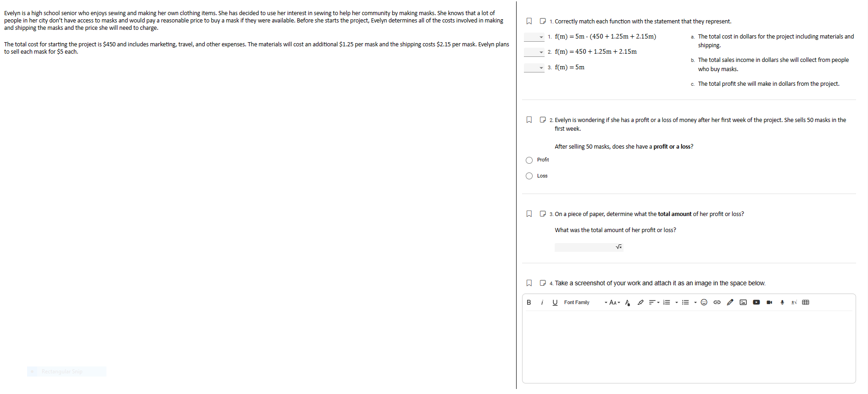Bookmark question 4

click(x=529, y=283)
